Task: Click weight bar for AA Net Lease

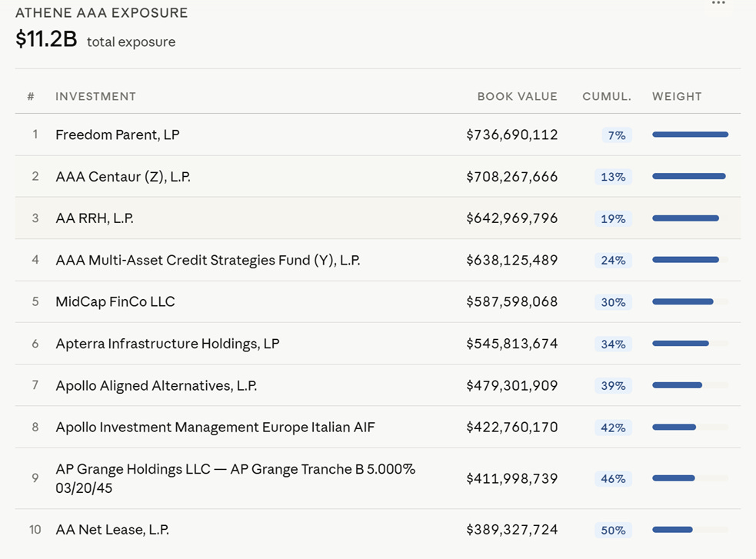Action: coord(691,530)
